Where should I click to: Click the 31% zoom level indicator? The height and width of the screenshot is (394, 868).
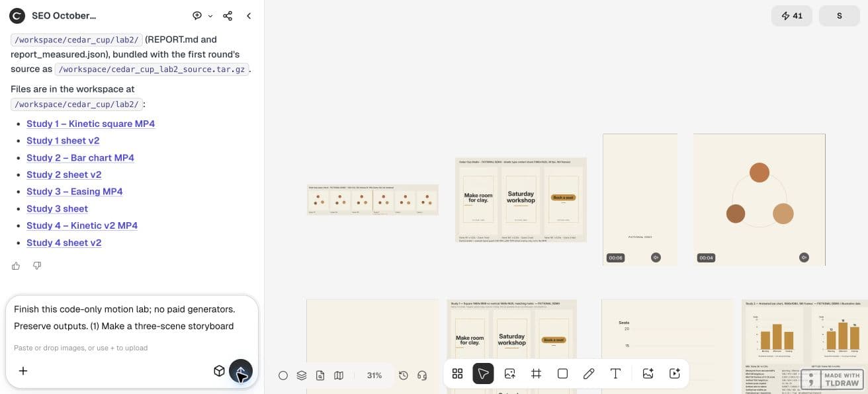click(x=374, y=375)
